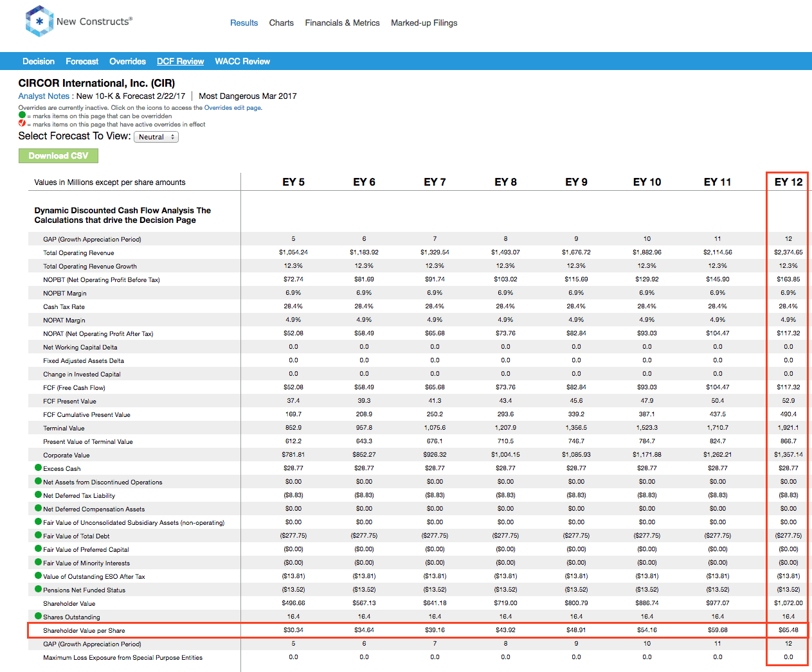
Task: Click the New Constructs logo
Action: [x=78, y=21]
